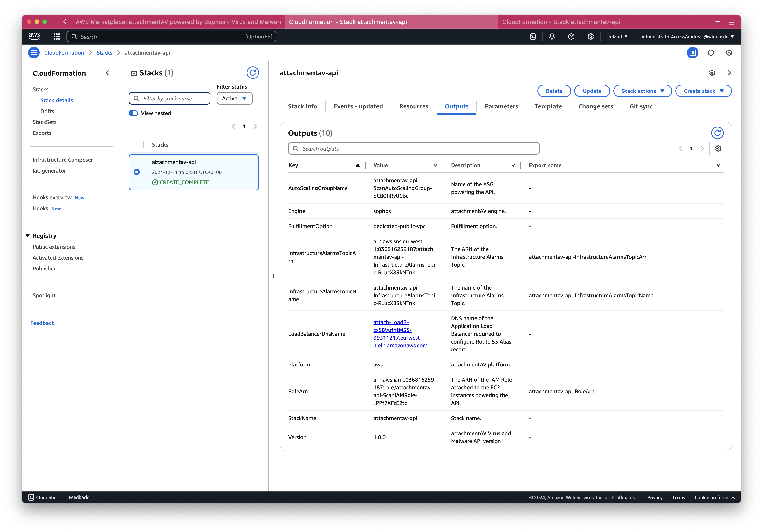Open StackSets in sidebar
The image size is (763, 532).
point(45,122)
